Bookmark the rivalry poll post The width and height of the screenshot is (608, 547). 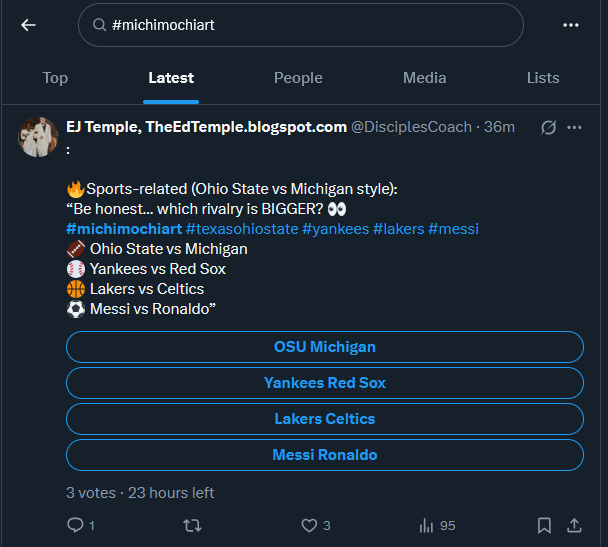tap(544, 525)
